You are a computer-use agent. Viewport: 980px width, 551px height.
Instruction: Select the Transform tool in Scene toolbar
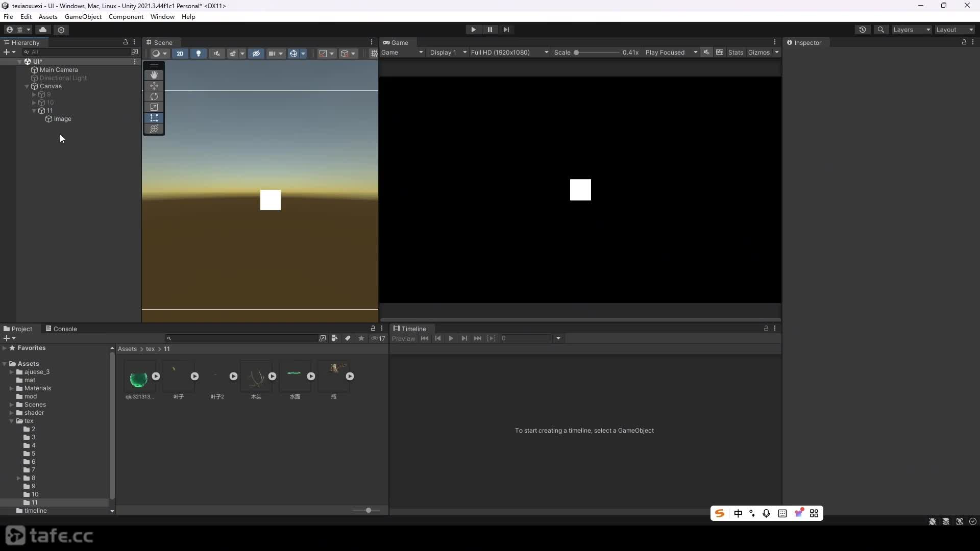pos(154,129)
